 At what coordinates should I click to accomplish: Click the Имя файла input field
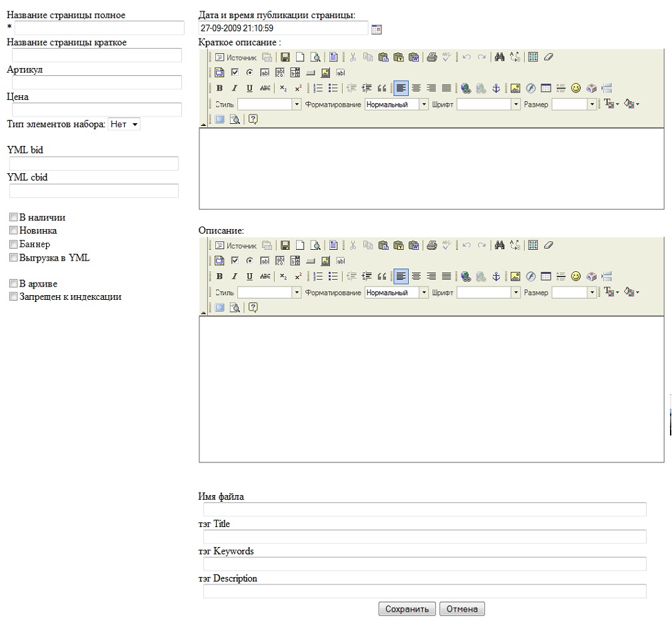(x=425, y=509)
